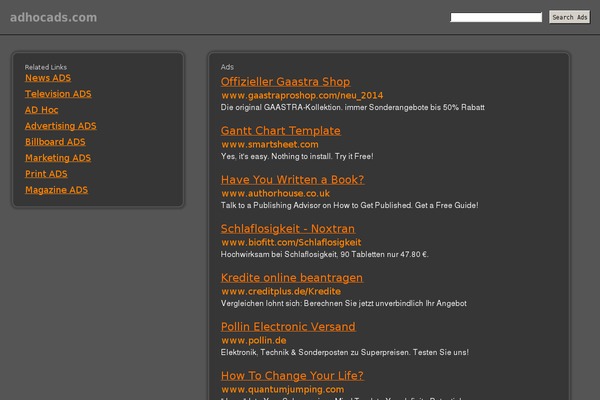Screen dimensions: 600x400
Task: Visit www.gaastraproshop.com/neu_2014 URL link
Action: (x=302, y=95)
